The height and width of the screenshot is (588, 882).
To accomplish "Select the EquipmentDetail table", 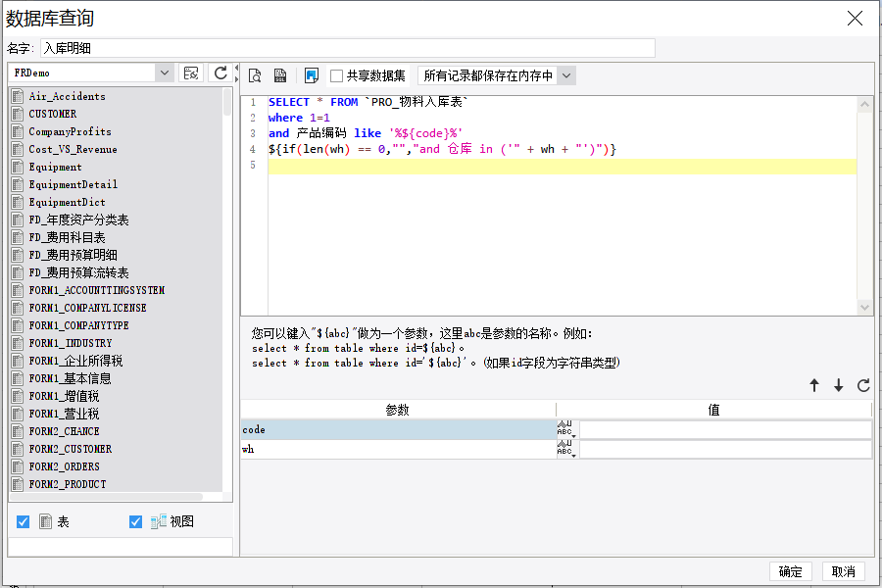I will tap(73, 184).
